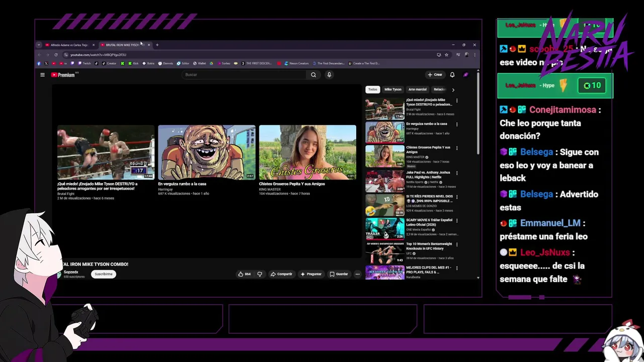Click the search magnifier button
The width and height of the screenshot is (644, 362).
pyautogui.click(x=313, y=75)
